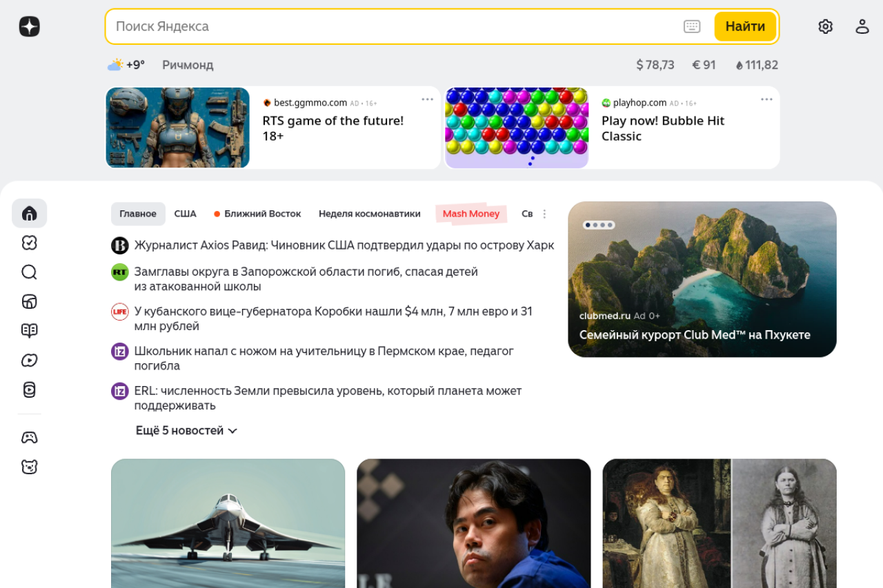Open the game controller icon in the sidebar
This screenshot has height=588, width=883.
coord(29,438)
